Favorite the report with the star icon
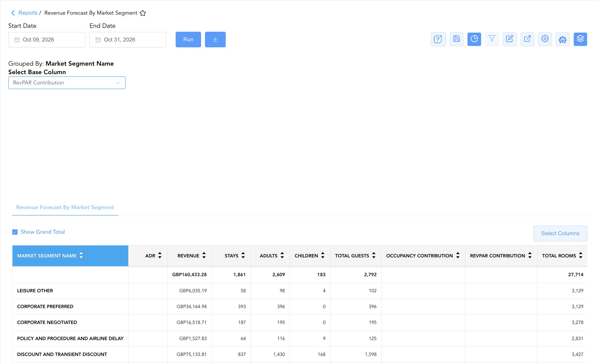 coord(143,13)
